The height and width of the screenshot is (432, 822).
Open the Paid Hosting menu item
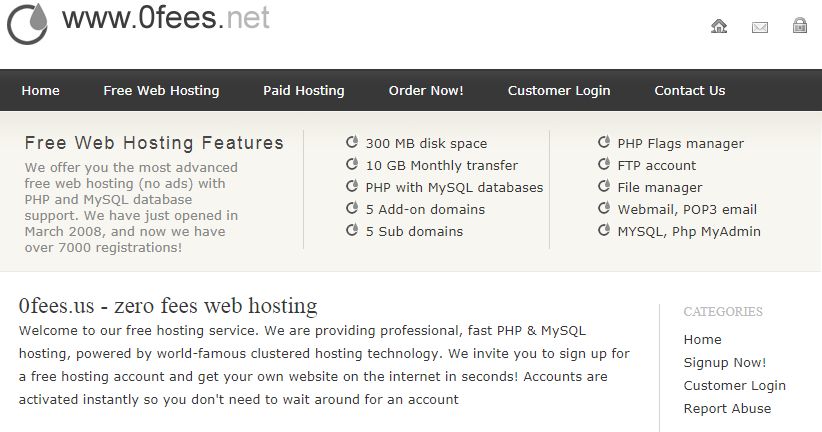tap(304, 90)
